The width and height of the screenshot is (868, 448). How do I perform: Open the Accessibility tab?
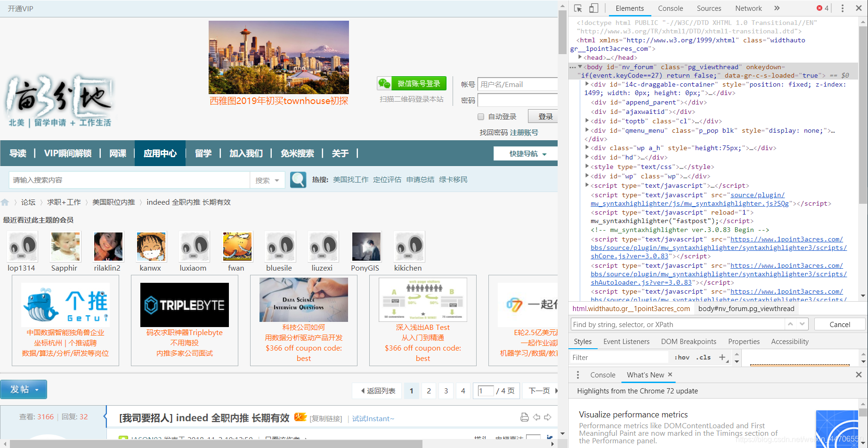790,342
